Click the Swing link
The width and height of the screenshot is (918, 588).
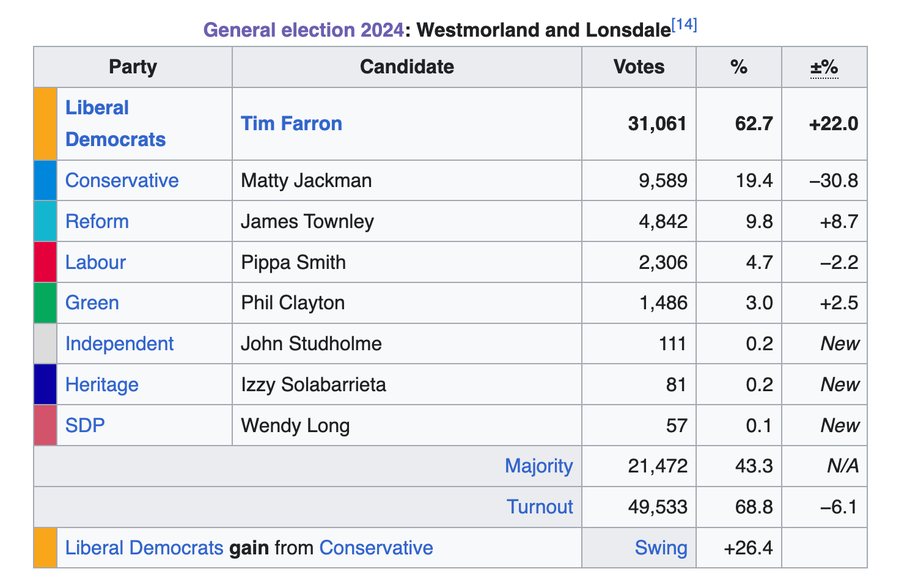coord(661,548)
